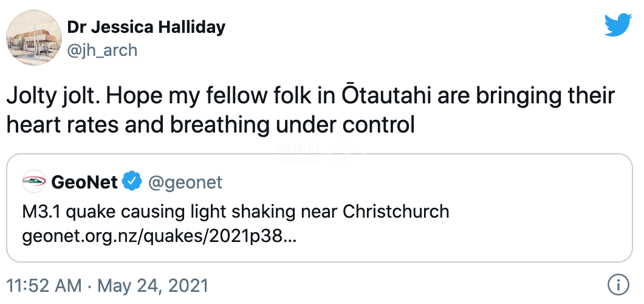
Task: Click the faint watermark above the quote card
Action: tap(321, 152)
